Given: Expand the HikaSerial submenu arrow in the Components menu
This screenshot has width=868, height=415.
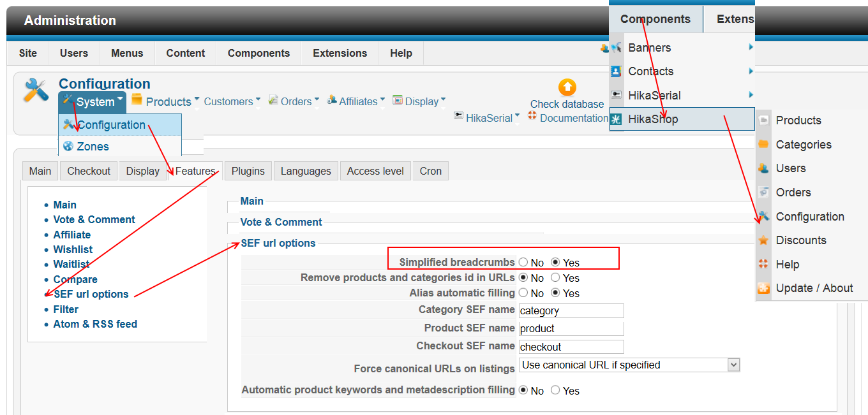Looking at the screenshot, I should point(751,95).
